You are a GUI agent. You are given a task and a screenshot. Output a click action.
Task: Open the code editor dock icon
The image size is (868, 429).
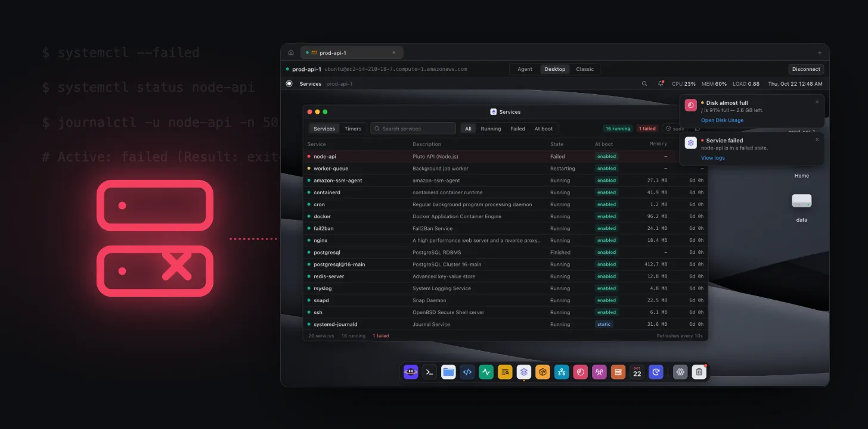click(x=467, y=372)
